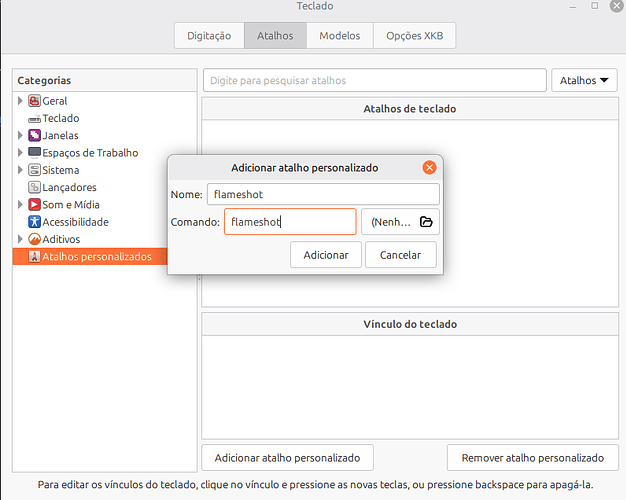Expand the Janelas category tree arrow
Screen dimensions: 626x500
[20, 135]
